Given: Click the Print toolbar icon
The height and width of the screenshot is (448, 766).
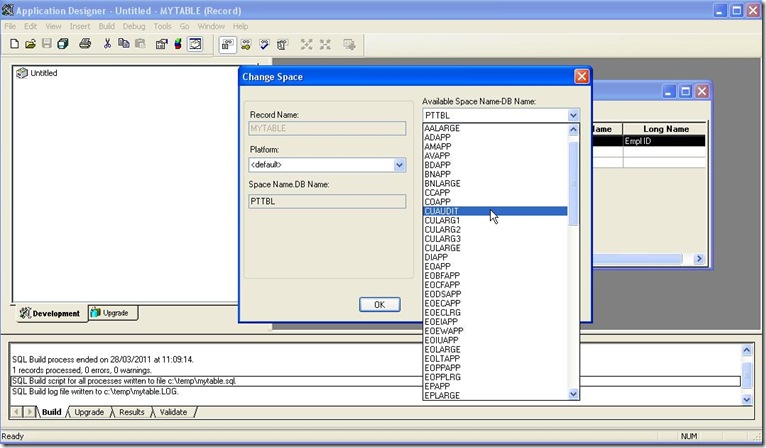Looking at the screenshot, I should click(x=85, y=44).
